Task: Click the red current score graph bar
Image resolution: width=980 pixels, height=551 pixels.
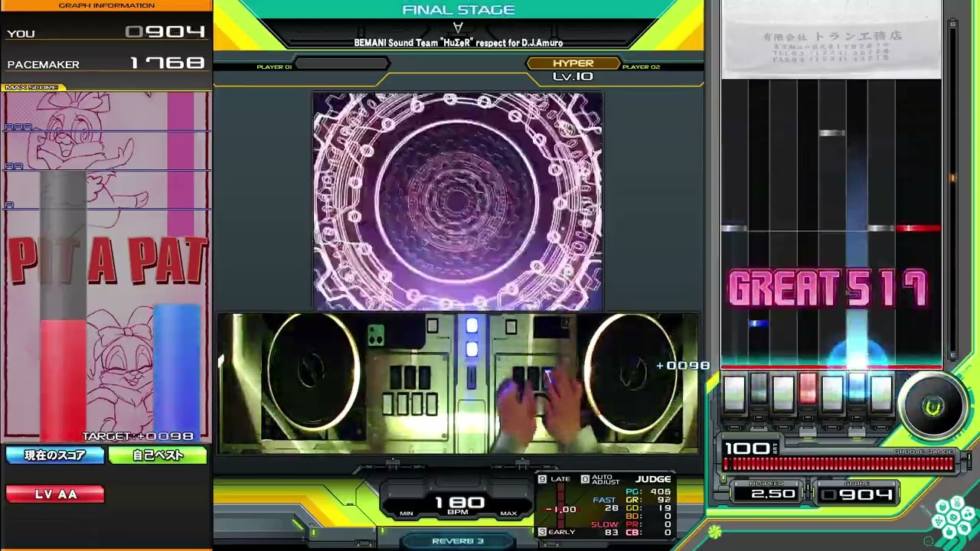Action: click(63, 380)
